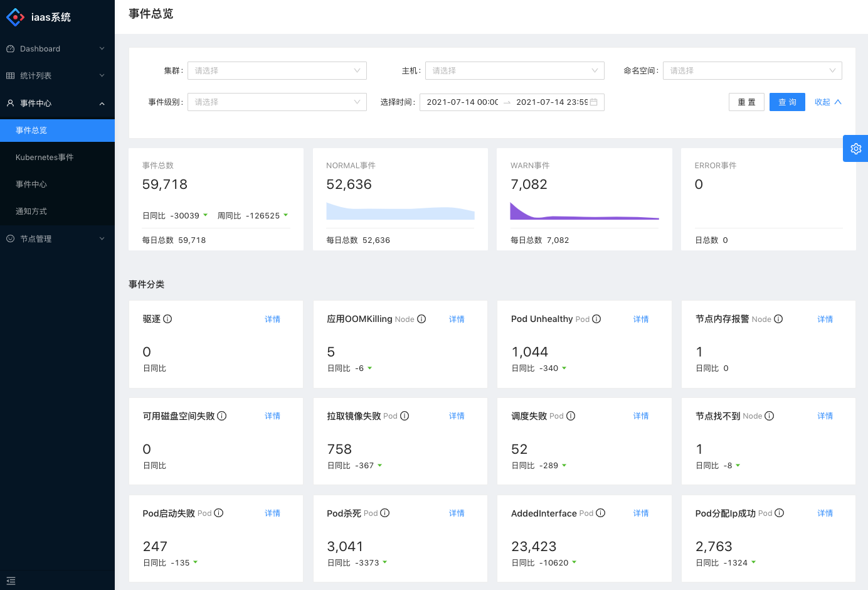Viewport: 868px width, 590px height.
Task: Open 详情 for 节点找不到 card
Action: point(825,416)
